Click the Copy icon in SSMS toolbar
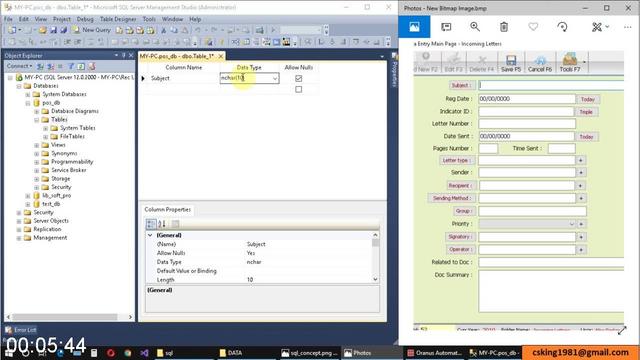The width and height of the screenshot is (640, 360). (174, 30)
